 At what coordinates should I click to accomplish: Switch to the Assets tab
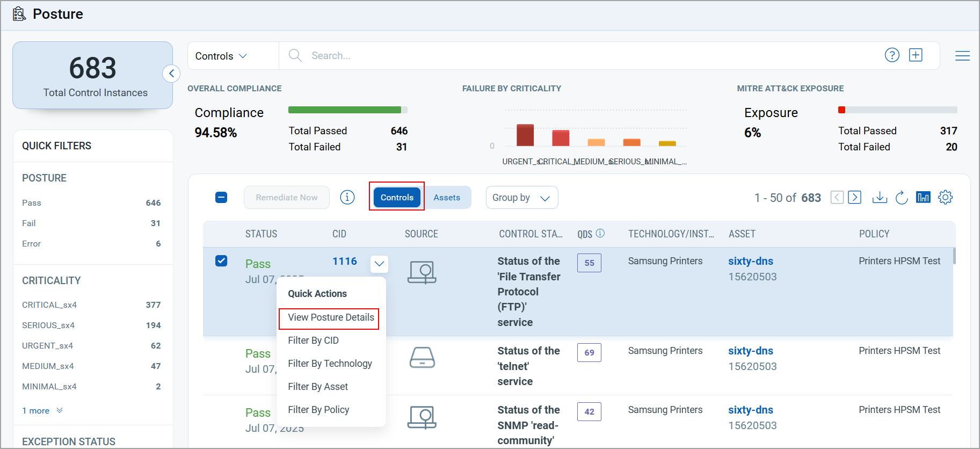click(446, 198)
